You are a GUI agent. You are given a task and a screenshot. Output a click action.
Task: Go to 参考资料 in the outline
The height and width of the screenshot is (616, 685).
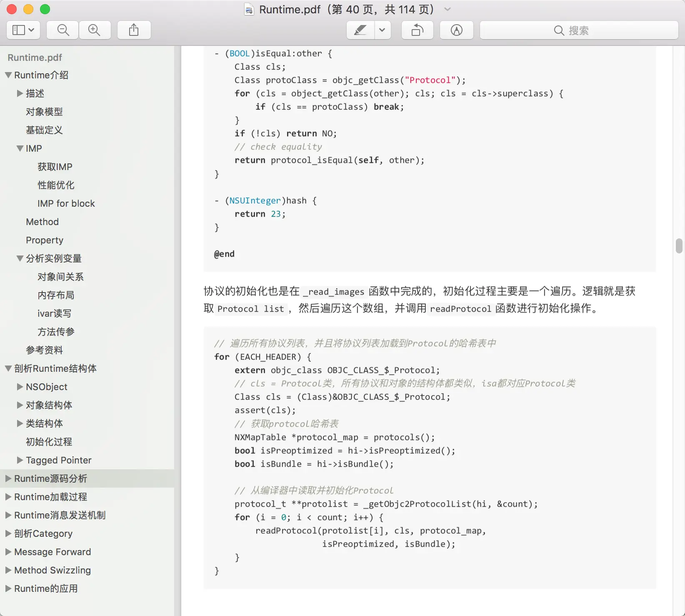[44, 350]
